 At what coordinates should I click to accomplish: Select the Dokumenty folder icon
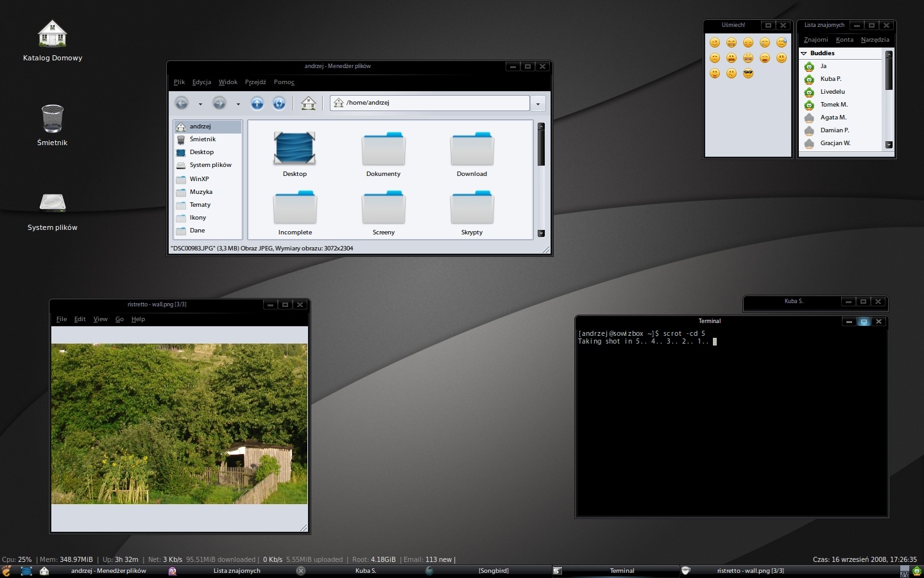383,148
